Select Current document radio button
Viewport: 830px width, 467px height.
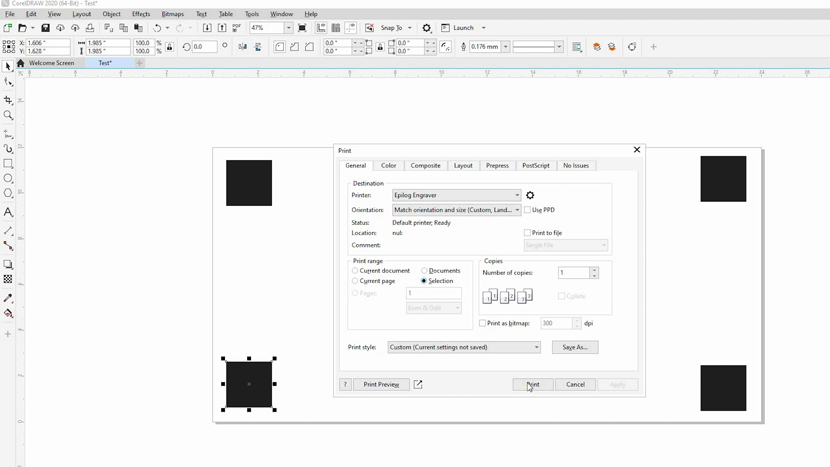click(355, 271)
